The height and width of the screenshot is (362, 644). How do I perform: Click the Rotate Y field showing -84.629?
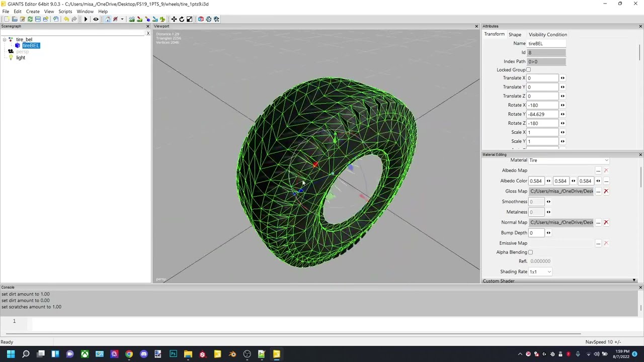pyautogui.click(x=542, y=114)
